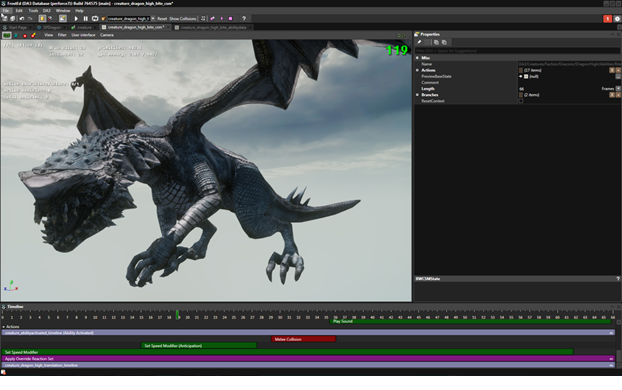
Task: Click the timeline playhead at frame 19
Action: click(x=177, y=315)
